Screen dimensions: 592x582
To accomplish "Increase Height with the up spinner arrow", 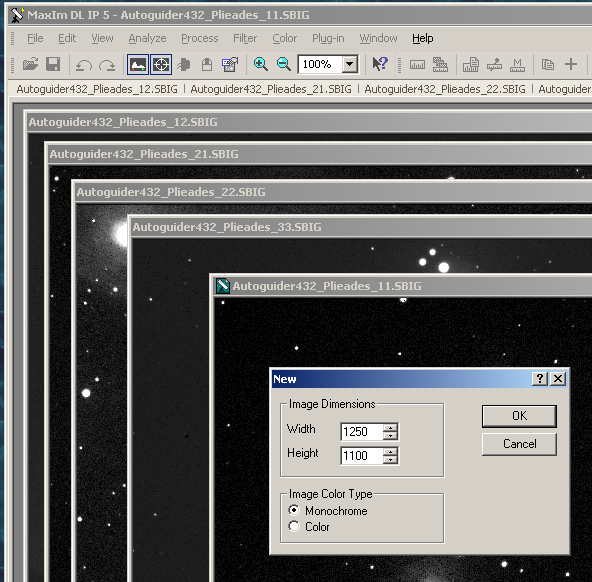I will (x=390, y=451).
